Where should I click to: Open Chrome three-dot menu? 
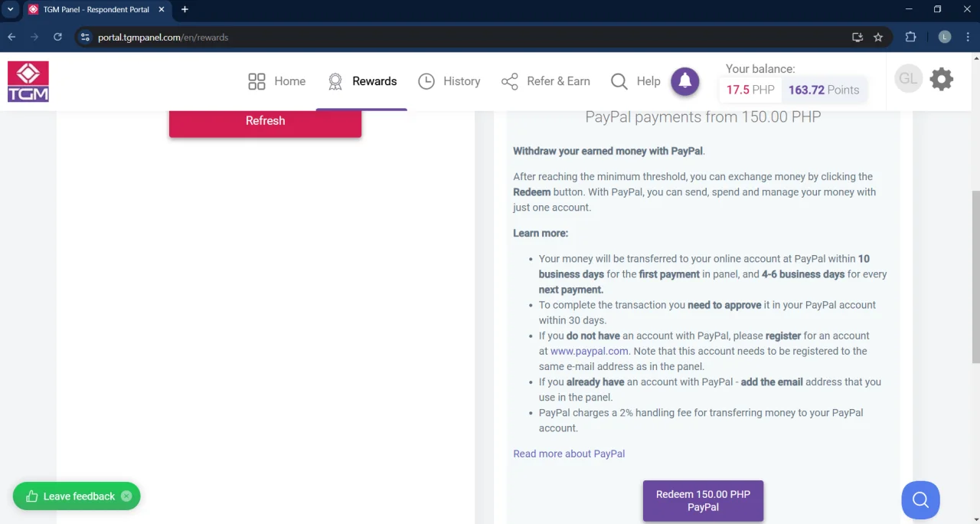pyautogui.click(x=968, y=37)
